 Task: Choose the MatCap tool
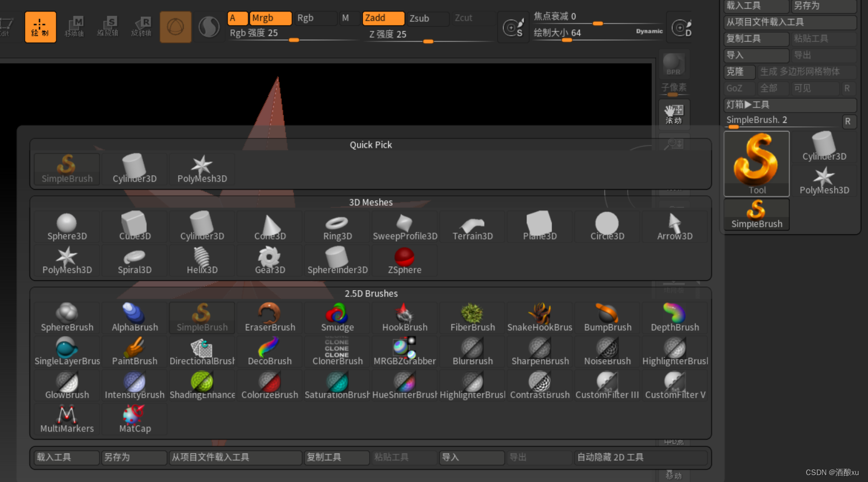tap(135, 419)
